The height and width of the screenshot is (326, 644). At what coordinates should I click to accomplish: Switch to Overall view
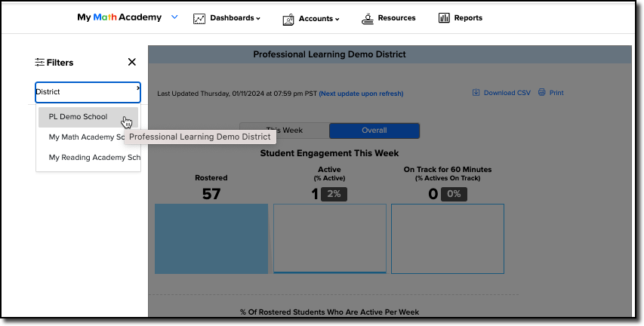pos(374,131)
